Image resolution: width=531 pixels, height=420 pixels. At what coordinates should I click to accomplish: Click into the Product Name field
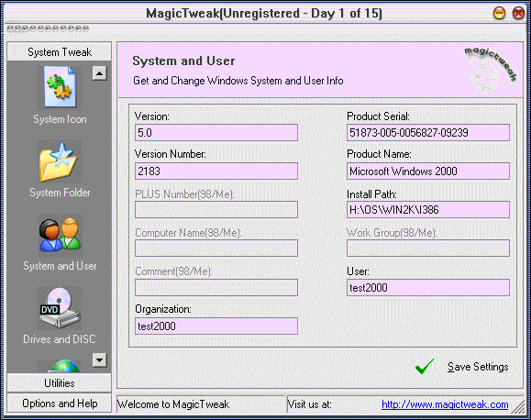(428, 171)
